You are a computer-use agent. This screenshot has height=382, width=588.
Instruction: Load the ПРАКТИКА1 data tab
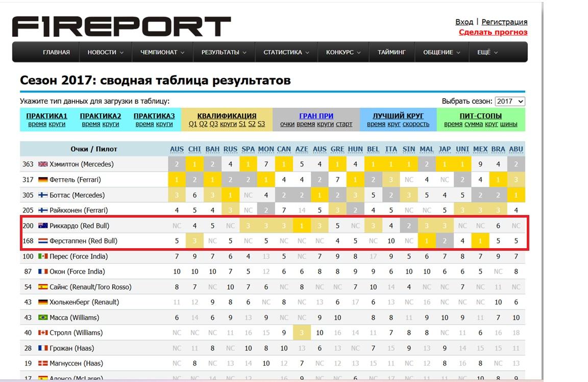(47, 116)
